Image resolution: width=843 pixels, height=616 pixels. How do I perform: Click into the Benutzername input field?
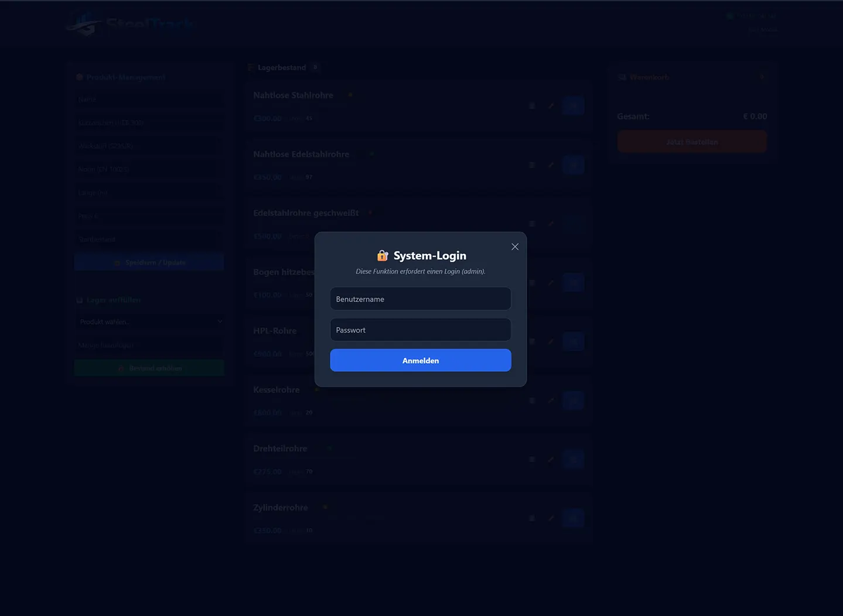pos(420,299)
